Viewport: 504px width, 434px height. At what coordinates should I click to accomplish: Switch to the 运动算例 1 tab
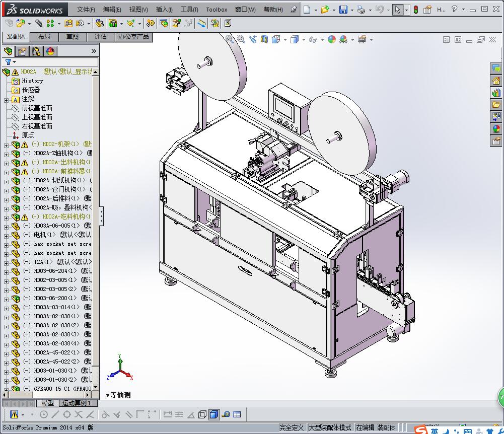(76, 403)
